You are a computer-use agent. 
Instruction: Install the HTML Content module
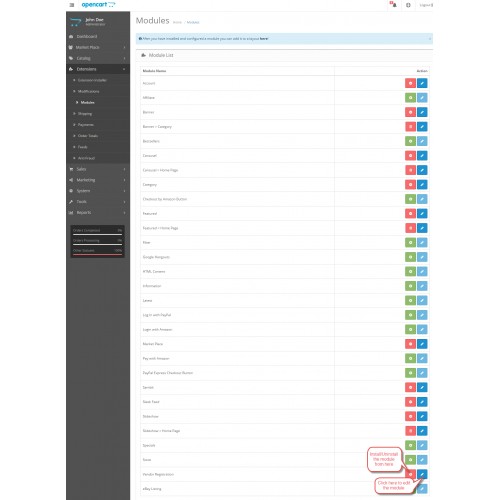click(x=410, y=271)
